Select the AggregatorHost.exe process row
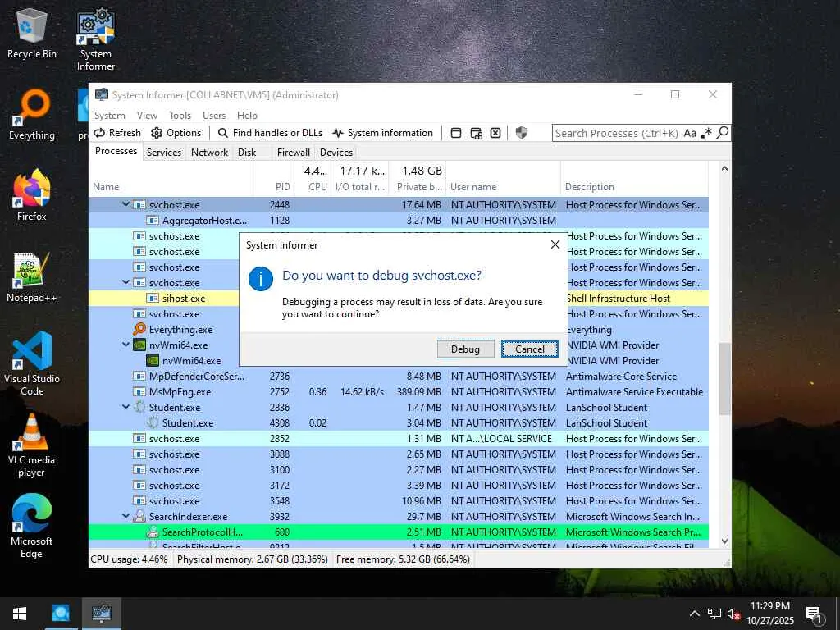This screenshot has width=840, height=630. click(399, 220)
